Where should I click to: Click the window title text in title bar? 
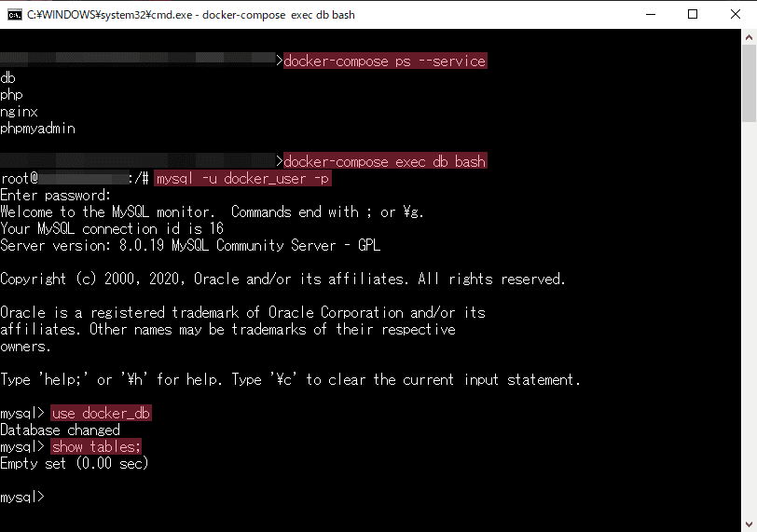tap(191, 15)
